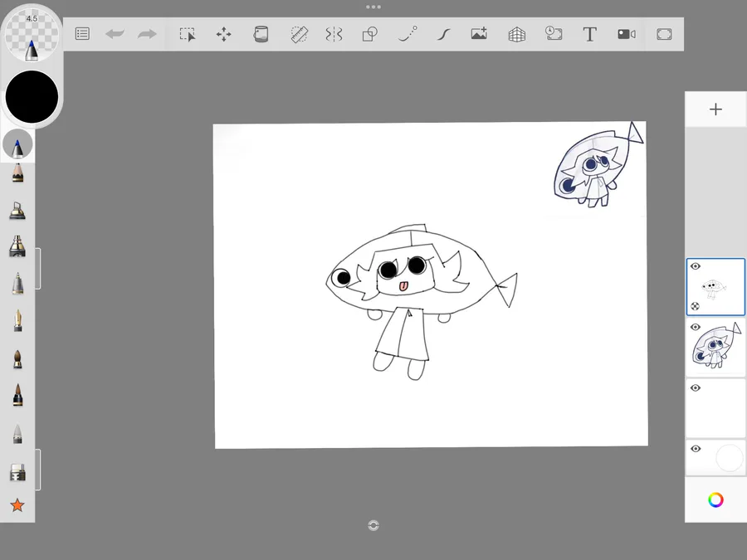Select the round paint brush
Screen dimensions: 747x560
click(17, 359)
